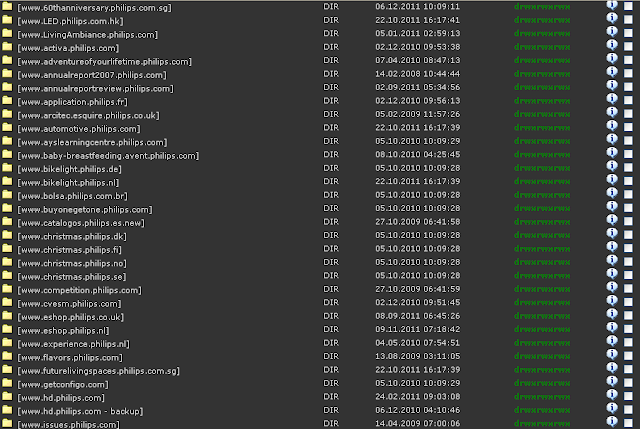This screenshot has width=640, height=429.
Task: Show info for www.automotive.philips.com
Action: pos(611,126)
